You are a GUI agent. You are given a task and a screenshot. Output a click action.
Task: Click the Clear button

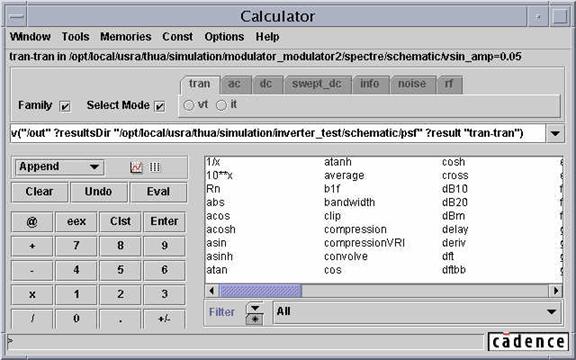39,192
